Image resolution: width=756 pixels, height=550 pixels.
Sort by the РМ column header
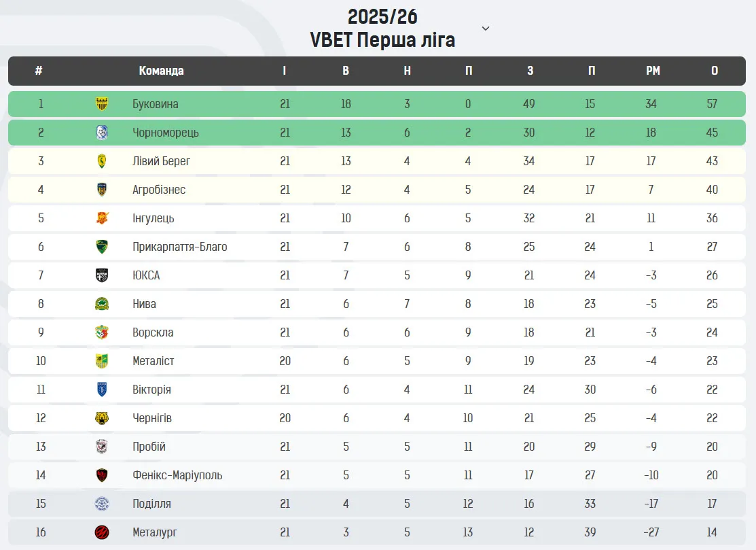click(652, 71)
